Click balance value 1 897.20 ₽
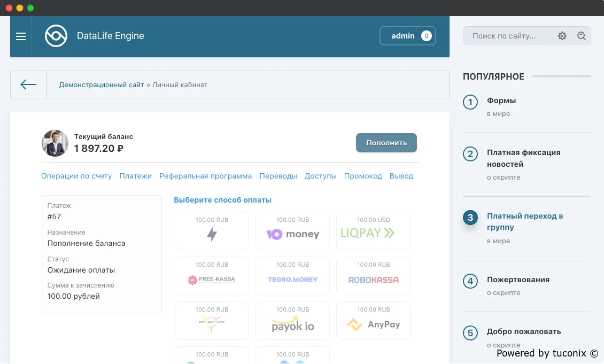The width and height of the screenshot is (604, 364). click(98, 148)
